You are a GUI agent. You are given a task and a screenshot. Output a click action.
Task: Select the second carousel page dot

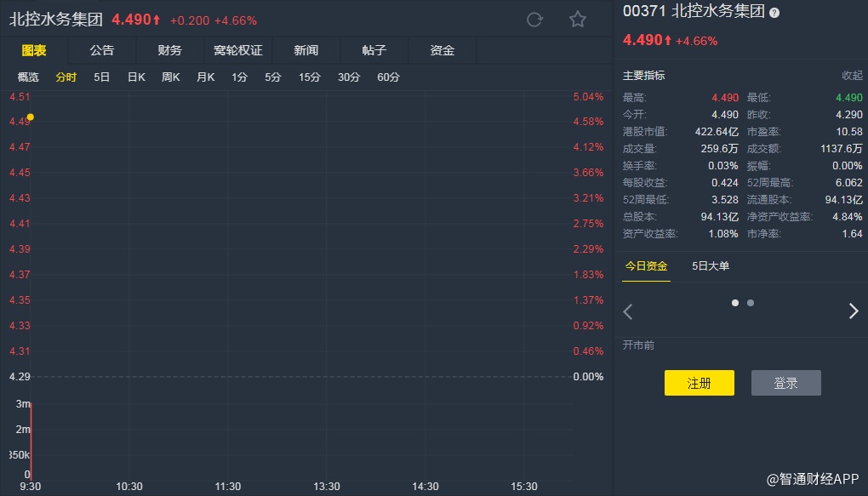(x=751, y=303)
